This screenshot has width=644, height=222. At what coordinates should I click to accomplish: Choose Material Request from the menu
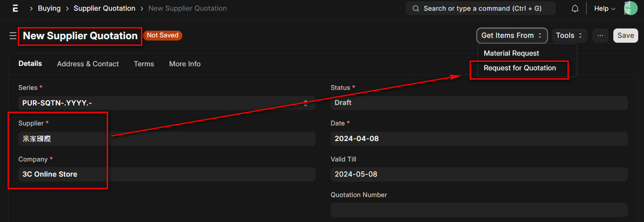(x=511, y=53)
